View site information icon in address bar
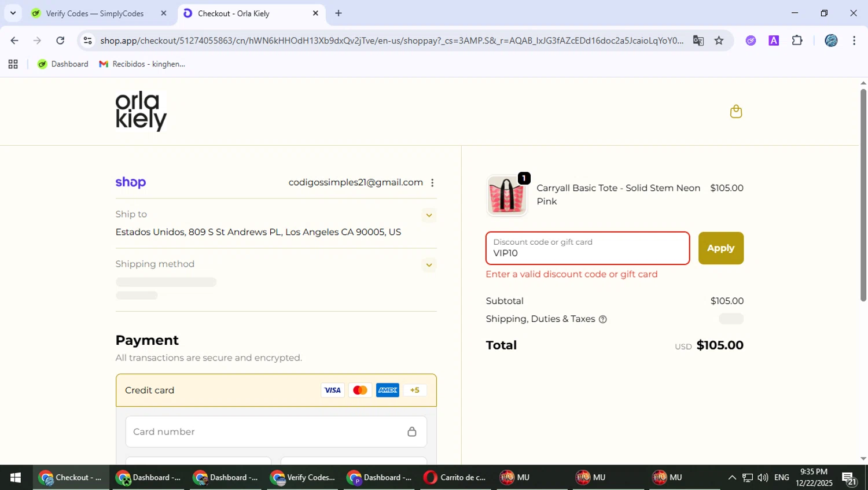Screen dimensions: 868x490 pyautogui.click(x=87, y=40)
